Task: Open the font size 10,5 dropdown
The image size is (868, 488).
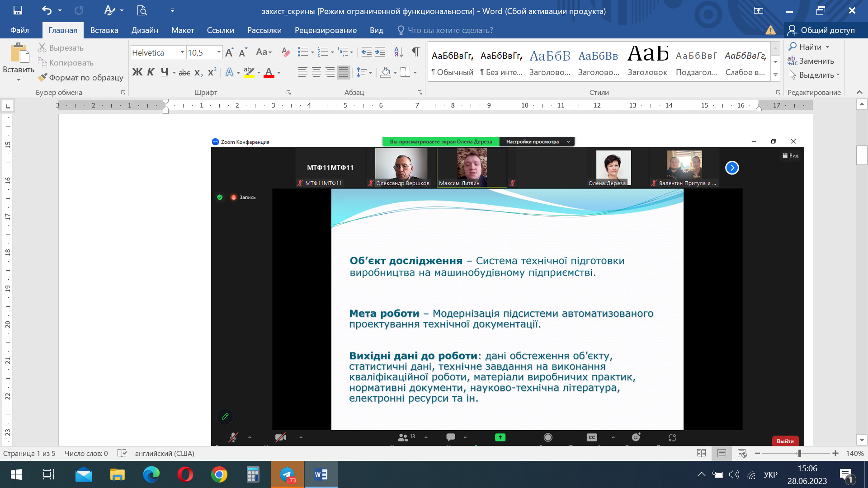Action: coord(219,52)
